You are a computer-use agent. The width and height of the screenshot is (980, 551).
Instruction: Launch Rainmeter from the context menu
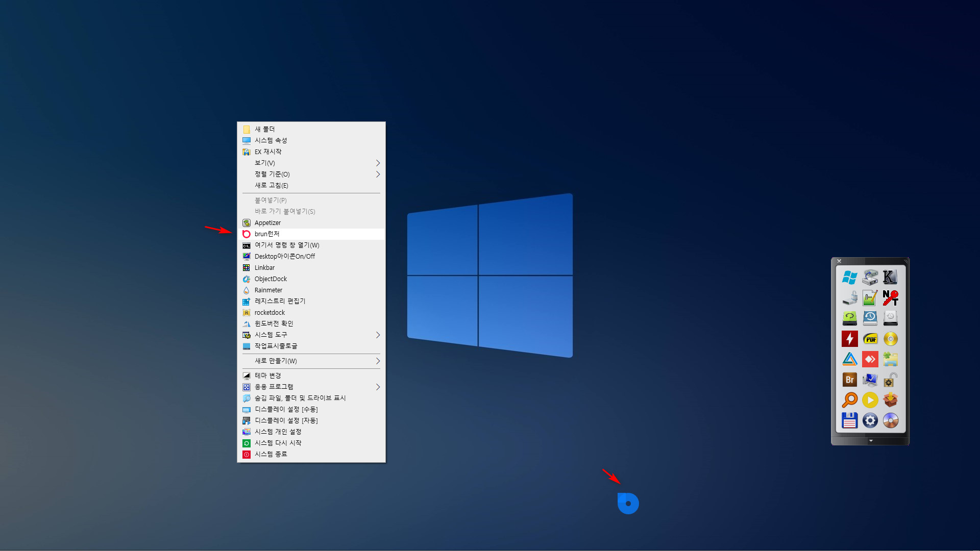(311, 290)
